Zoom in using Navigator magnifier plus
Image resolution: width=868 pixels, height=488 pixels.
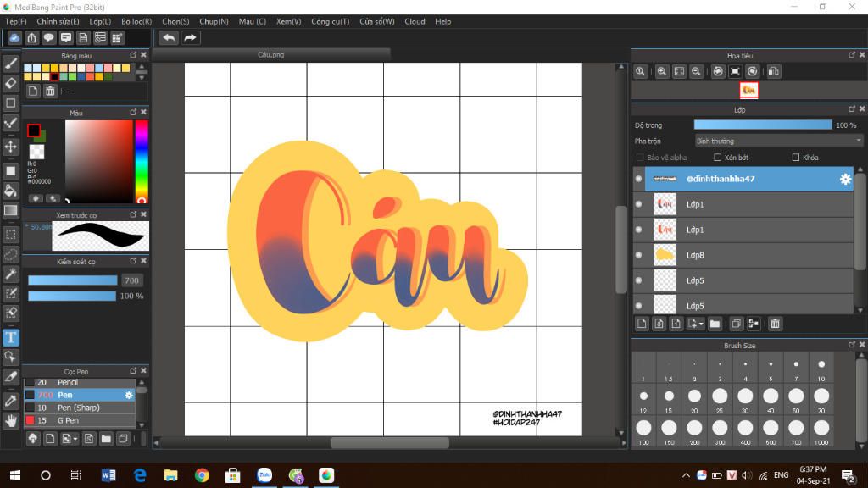pyautogui.click(x=661, y=71)
